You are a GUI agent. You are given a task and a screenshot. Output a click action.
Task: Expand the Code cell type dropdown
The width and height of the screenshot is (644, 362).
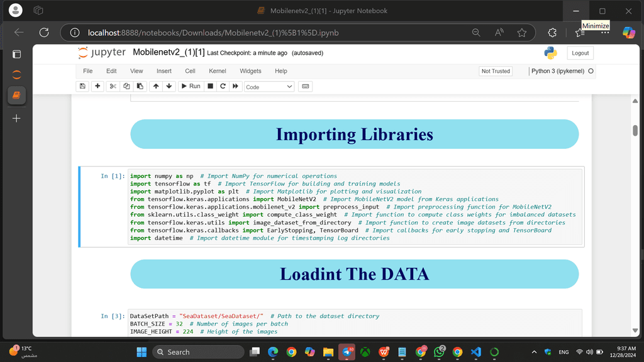(x=269, y=87)
